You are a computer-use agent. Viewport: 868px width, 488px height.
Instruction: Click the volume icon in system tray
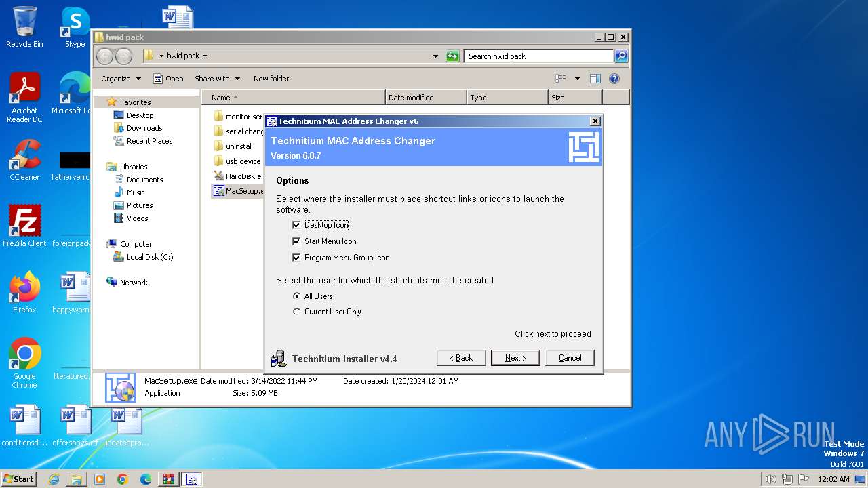[771, 479]
